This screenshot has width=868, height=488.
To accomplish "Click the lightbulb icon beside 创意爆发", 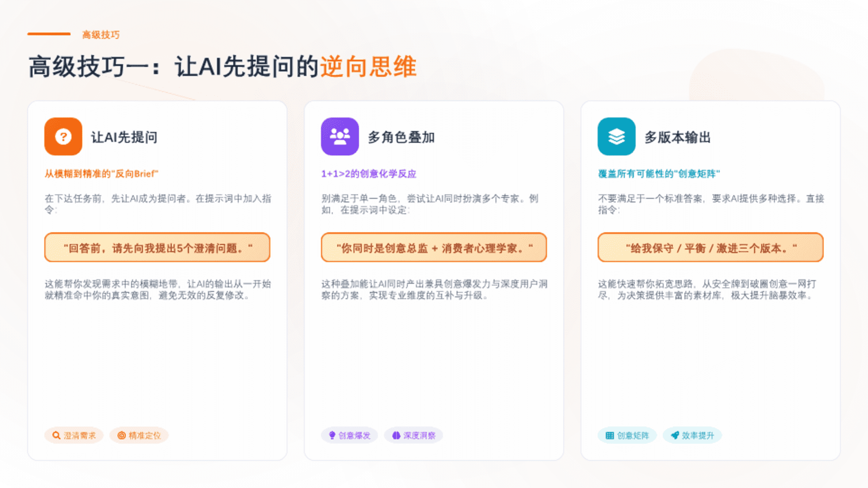I will [332, 436].
